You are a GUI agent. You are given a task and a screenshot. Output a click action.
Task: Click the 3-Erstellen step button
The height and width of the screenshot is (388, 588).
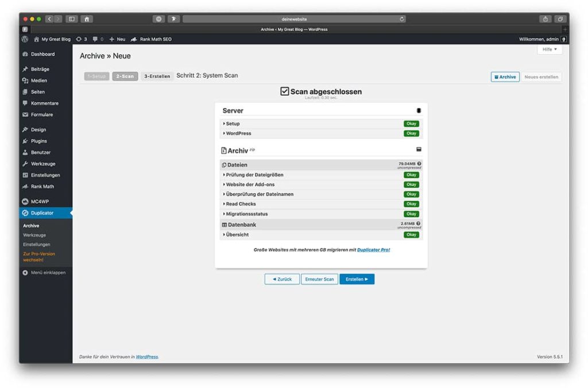[157, 76]
